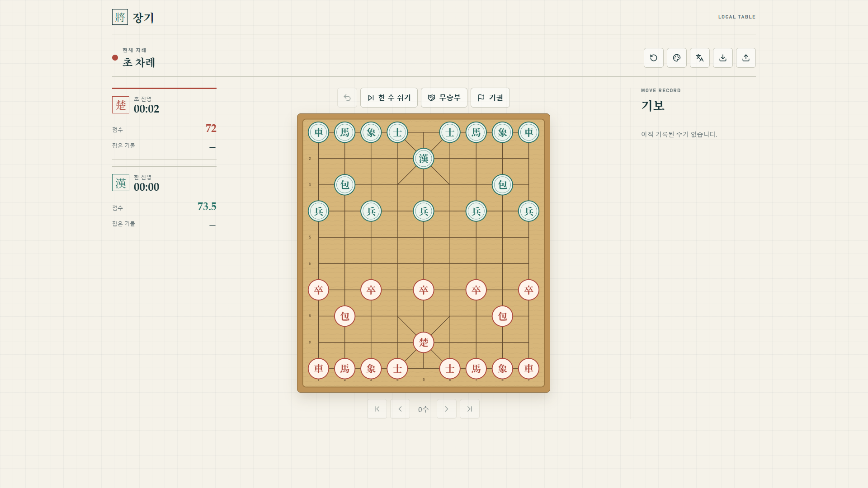This screenshot has width=868, height=488.
Task: Select the rightmost red 卒 soldier
Action: [x=528, y=290]
